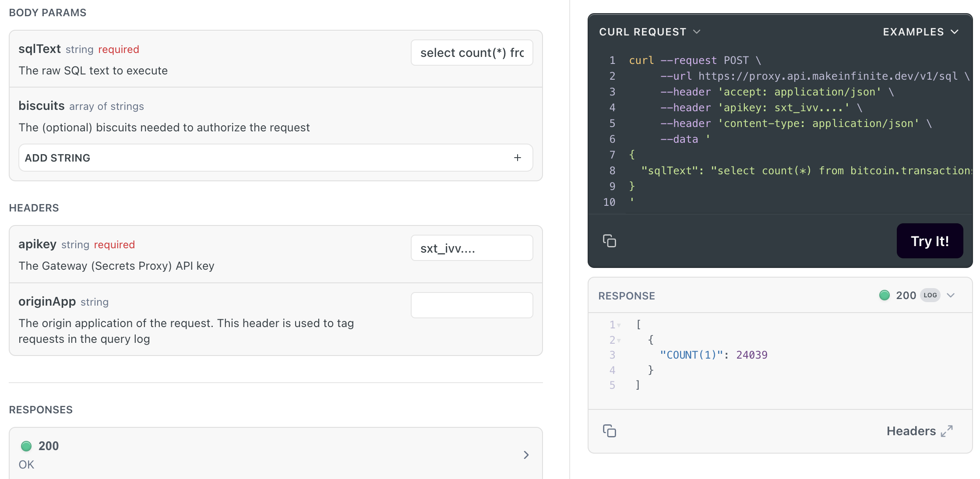Expand the 200 LOG response history chevron
Image resolution: width=980 pixels, height=479 pixels.
[x=951, y=295]
